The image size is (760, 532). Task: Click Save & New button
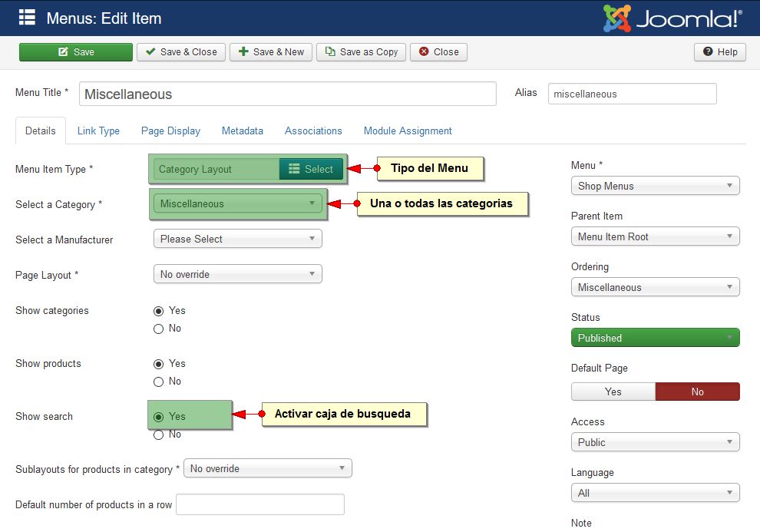[271, 52]
